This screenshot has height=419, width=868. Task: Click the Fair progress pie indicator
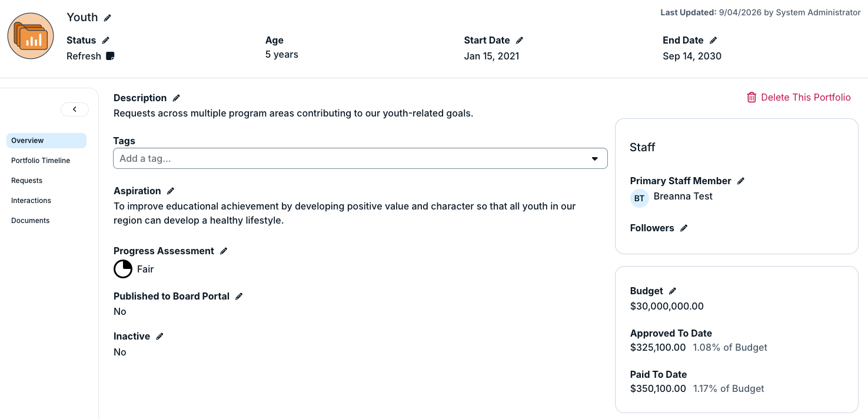point(123,269)
